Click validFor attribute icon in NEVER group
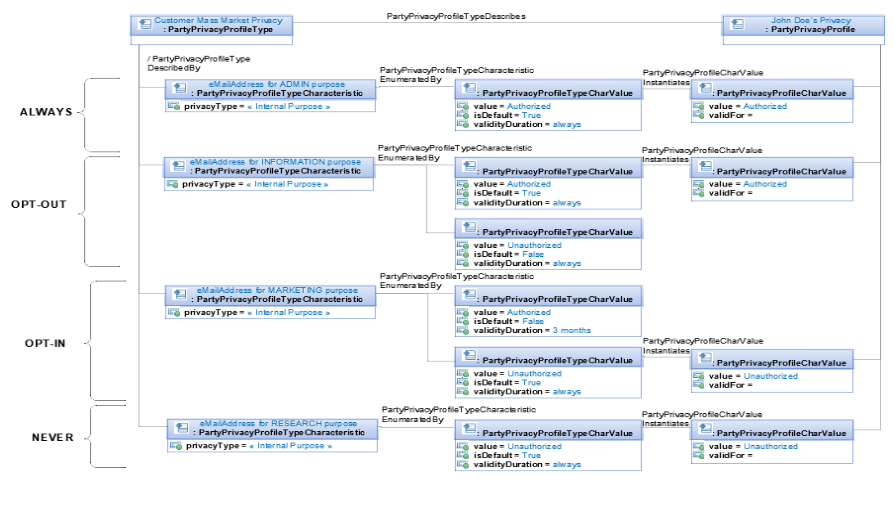This screenshot has width=895, height=527. [x=699, y=455]
